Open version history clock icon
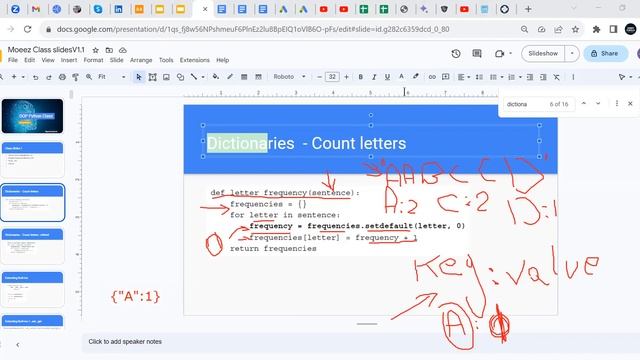 point(456,53)
